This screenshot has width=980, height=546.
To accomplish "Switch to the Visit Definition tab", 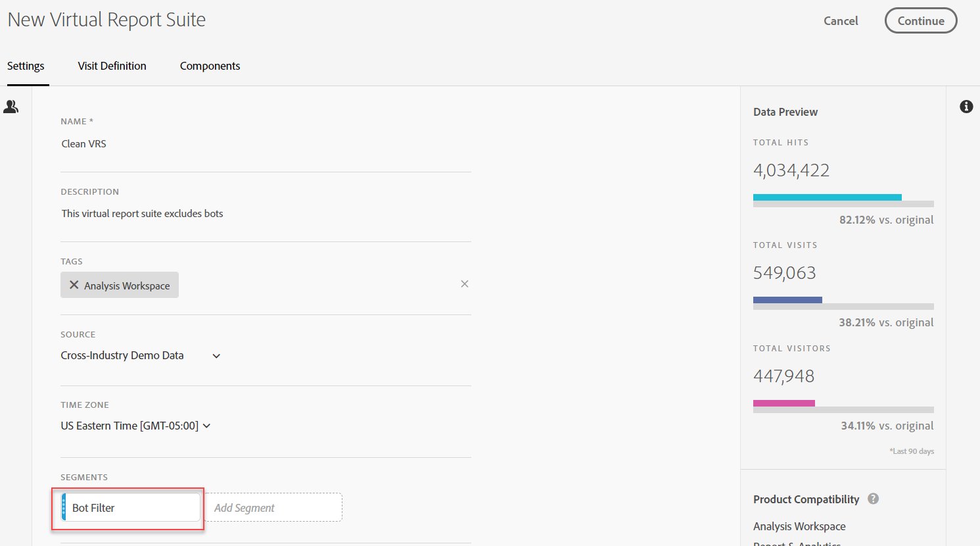I will pos(112,66).
